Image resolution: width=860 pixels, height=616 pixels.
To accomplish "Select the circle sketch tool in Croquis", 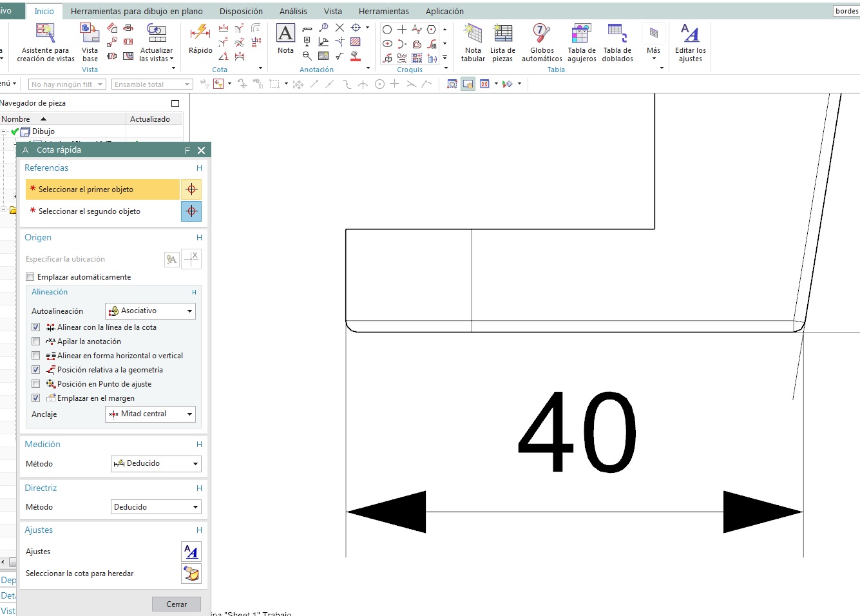I will click(387, 30).
